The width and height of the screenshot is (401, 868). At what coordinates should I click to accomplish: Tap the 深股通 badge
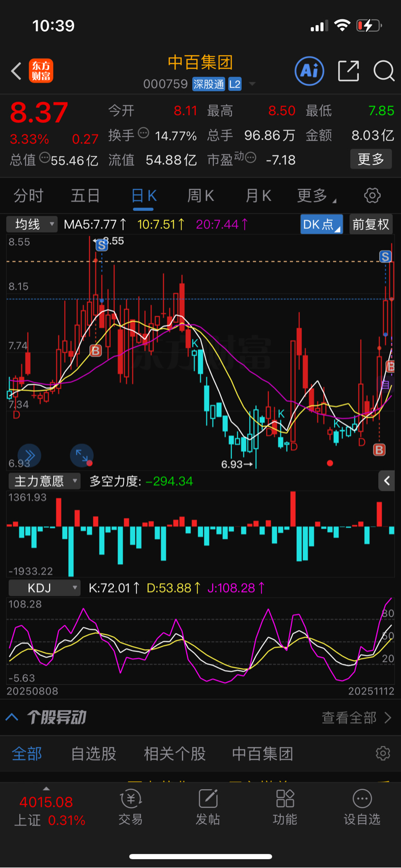pos(209,84)
